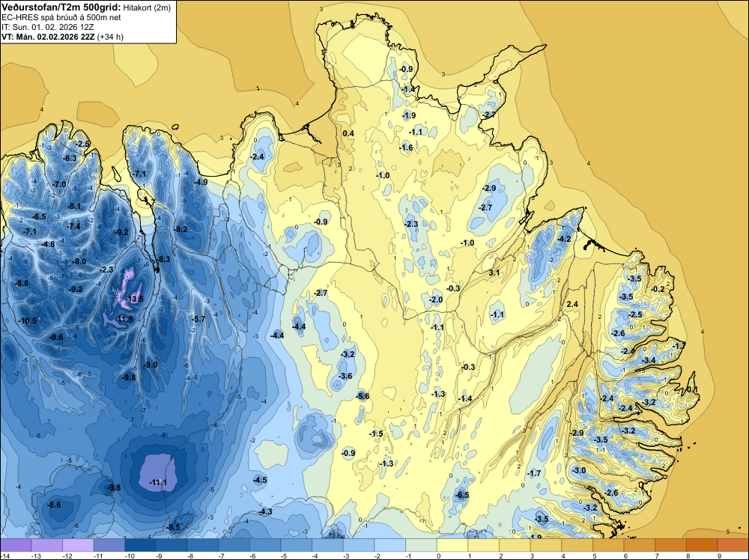Viewport: 749px width, 560px height.
Task: Click the 0.4 temperature label
Action: click(x=349, y=133)
